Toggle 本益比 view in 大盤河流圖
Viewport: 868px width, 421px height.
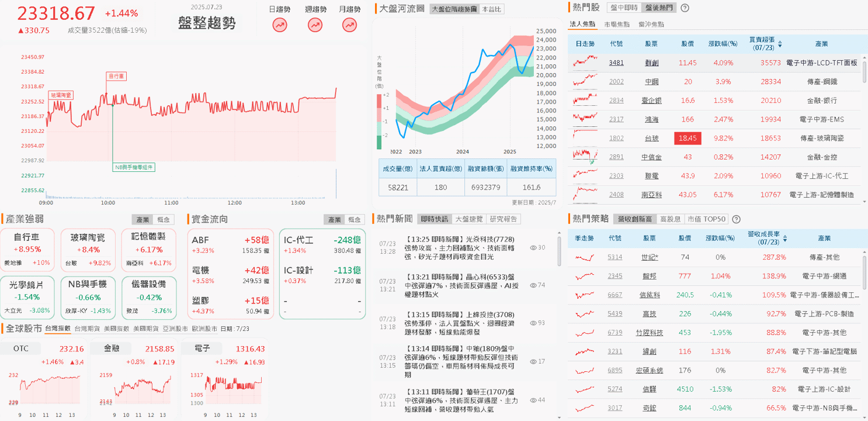[491, 9]
